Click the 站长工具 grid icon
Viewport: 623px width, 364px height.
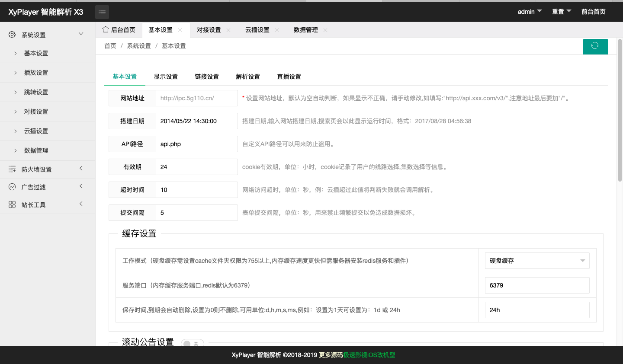click(x=12, y=204)
